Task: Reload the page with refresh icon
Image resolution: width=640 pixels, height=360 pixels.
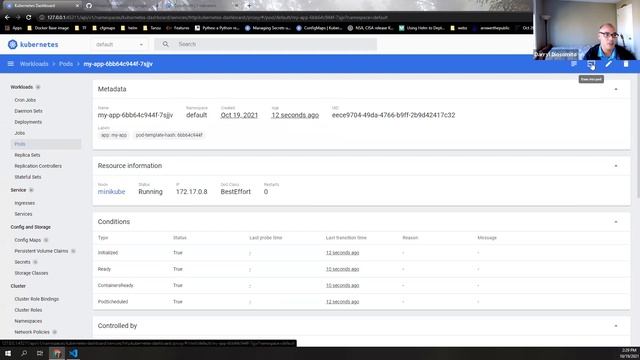Action: click(29, 18)
